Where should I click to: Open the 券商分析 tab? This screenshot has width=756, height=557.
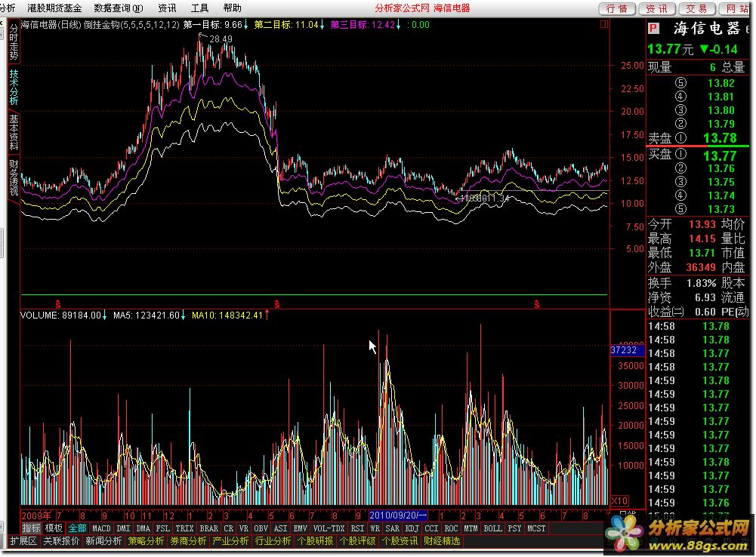[188, 542]
